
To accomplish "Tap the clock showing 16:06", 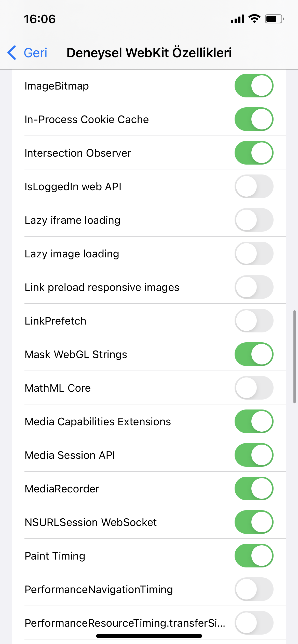I will [40, 19].
